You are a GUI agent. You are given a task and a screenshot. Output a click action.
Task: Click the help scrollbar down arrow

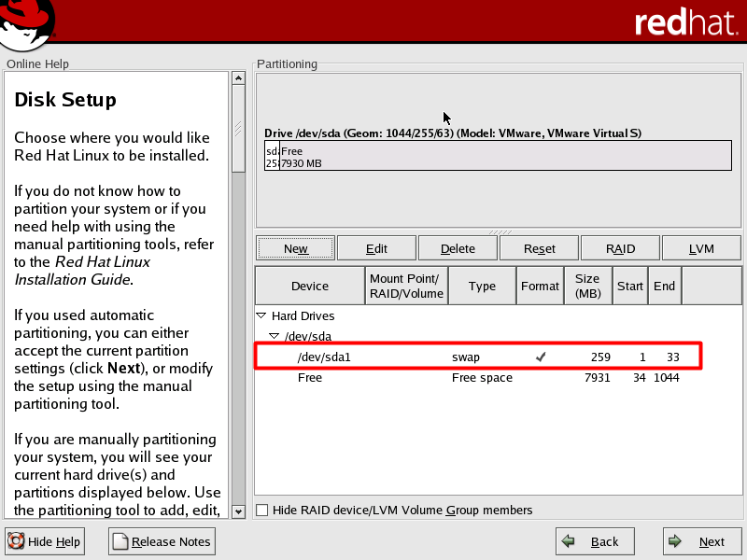tap(239, 511)
